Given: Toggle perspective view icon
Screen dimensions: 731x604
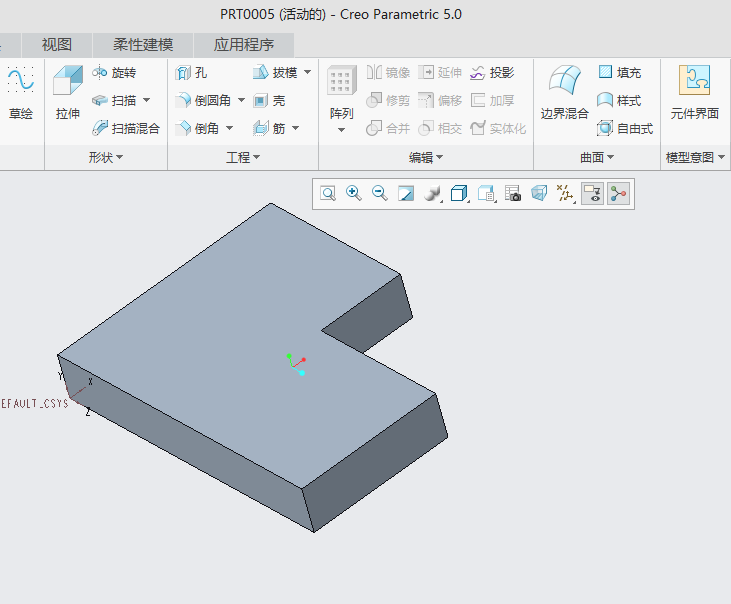Looking at the screenshot, I should [x=539, y=194].
